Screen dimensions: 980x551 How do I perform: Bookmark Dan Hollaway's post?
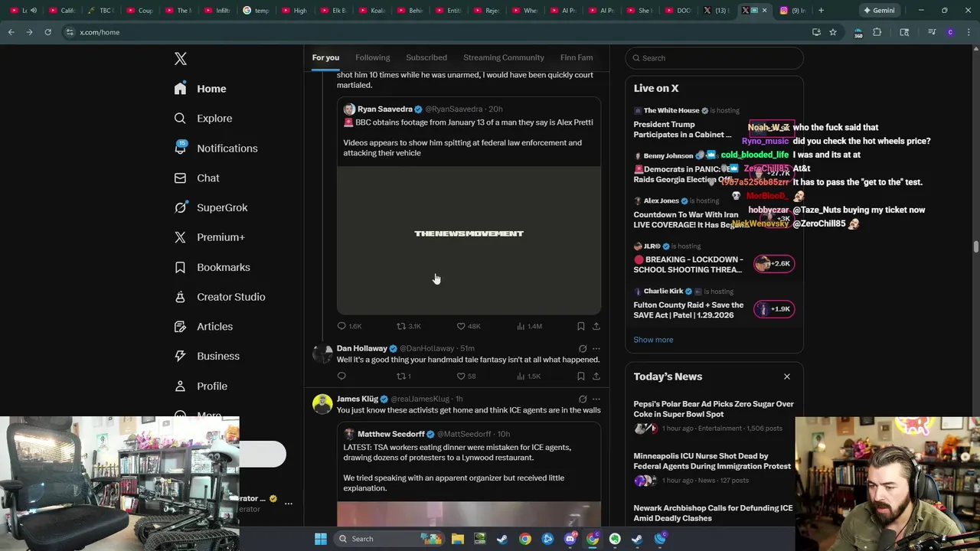pyautogui.click(x=581, y=376)
